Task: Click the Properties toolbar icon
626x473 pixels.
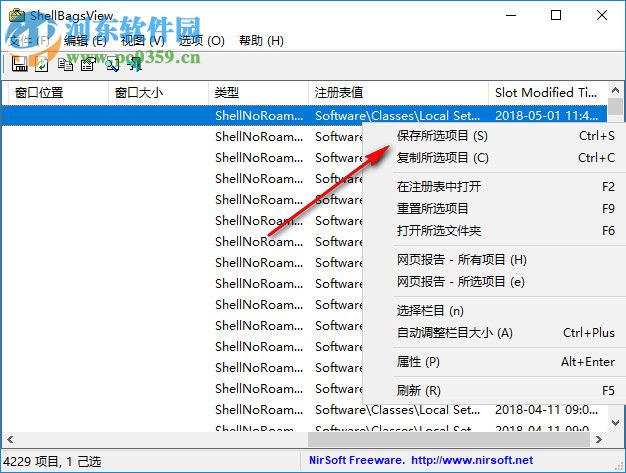Action: [88, 64]
